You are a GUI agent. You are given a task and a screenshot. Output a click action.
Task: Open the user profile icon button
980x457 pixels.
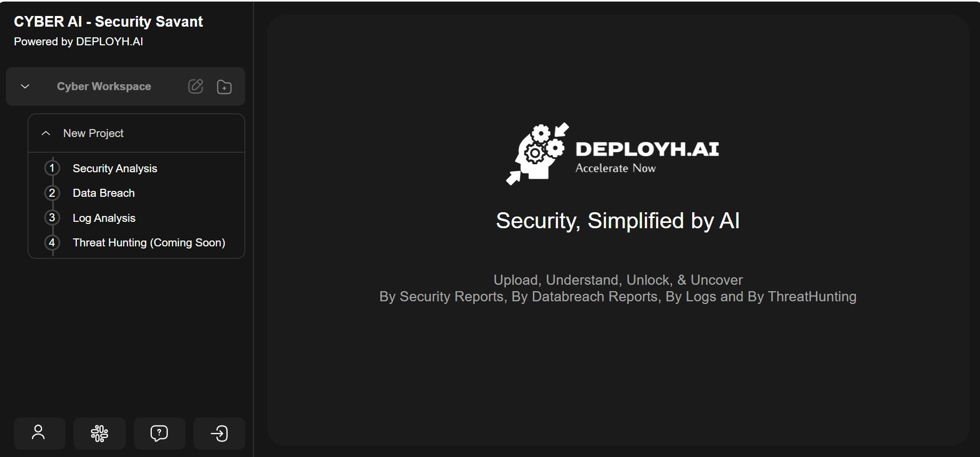point(39,433)
